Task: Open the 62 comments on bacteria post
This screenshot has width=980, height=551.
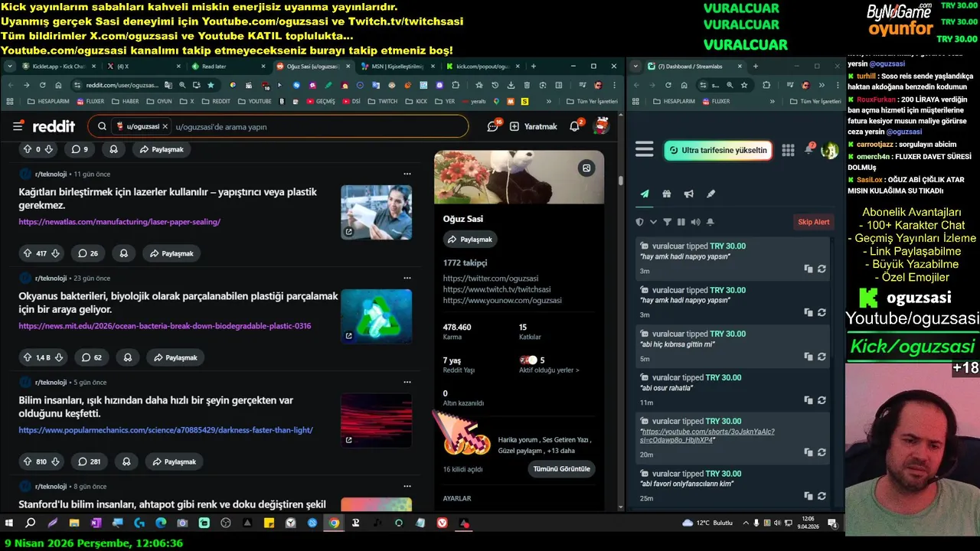Action: [92, 357]
